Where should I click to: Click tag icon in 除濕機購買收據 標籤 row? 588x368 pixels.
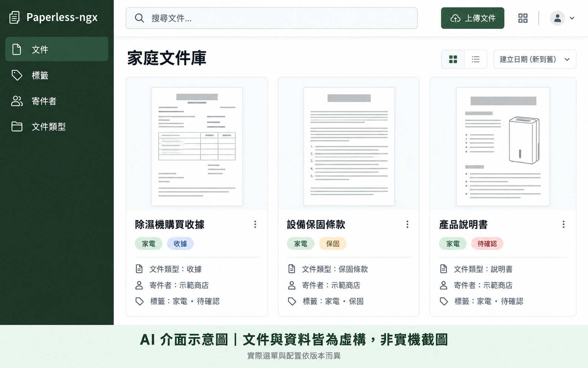[x=139, y=301]
